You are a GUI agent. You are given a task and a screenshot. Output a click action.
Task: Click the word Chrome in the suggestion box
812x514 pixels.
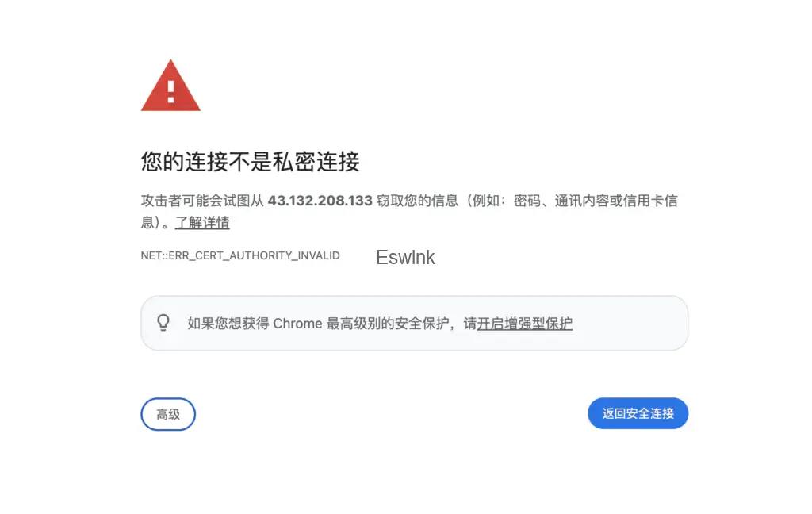pos(298,324)
